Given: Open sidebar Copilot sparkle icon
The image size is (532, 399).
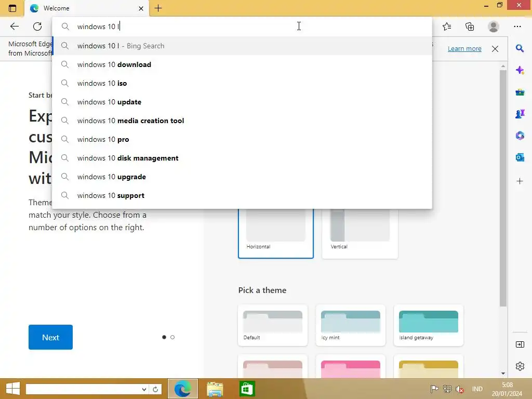Looking at the screenshot, I should pos(520,70).
